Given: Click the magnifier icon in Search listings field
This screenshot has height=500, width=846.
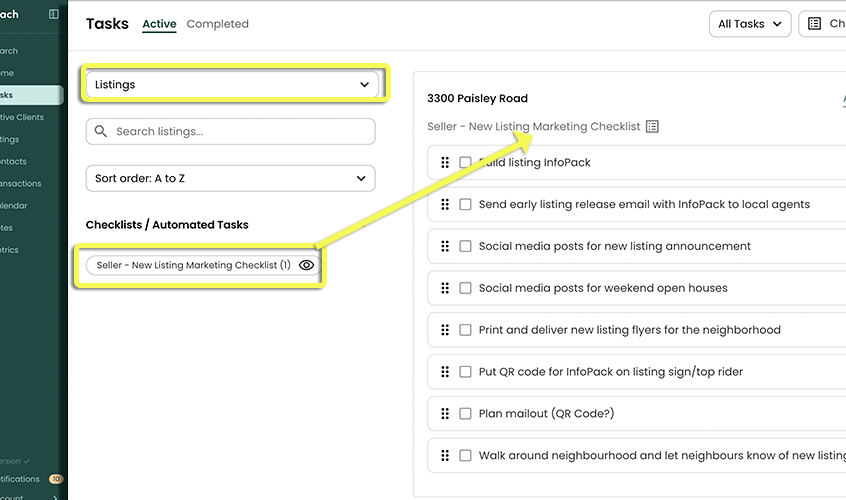Looking at the screenshot, I should pos(101,131).
